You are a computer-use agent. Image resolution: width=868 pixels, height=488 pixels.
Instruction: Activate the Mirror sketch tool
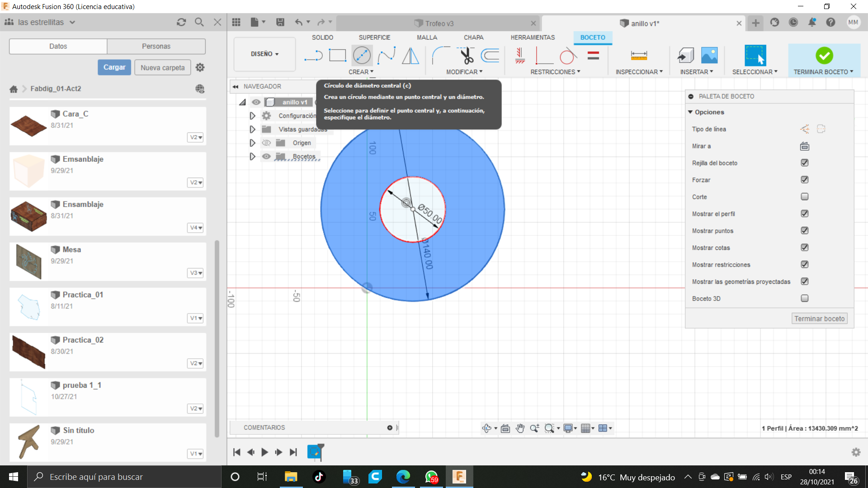410,56
